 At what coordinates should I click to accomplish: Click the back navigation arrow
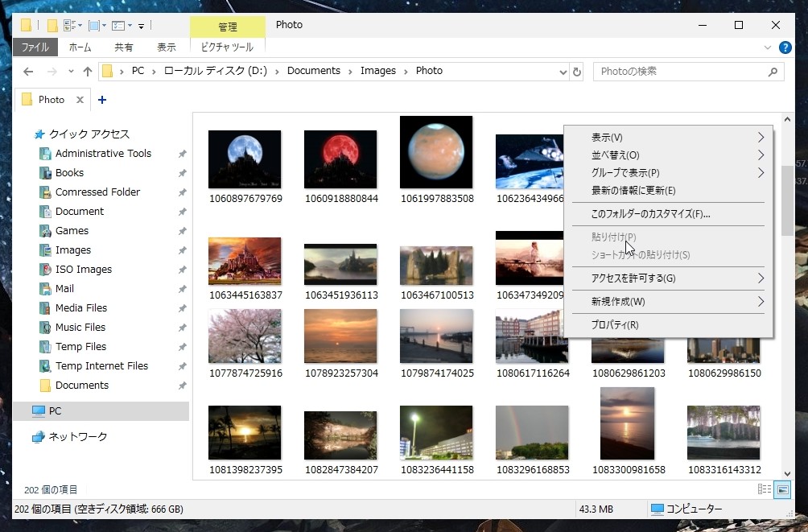(x=28, y=72)
